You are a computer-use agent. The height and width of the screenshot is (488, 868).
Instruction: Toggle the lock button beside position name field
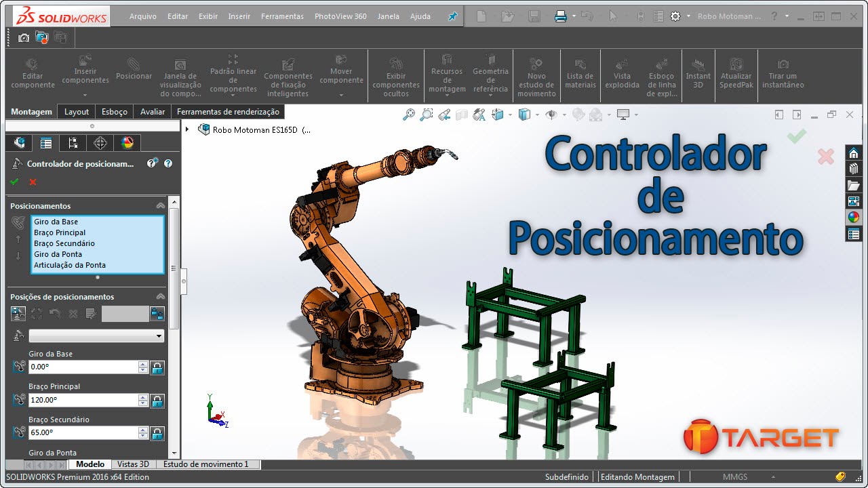click(157, 313)
